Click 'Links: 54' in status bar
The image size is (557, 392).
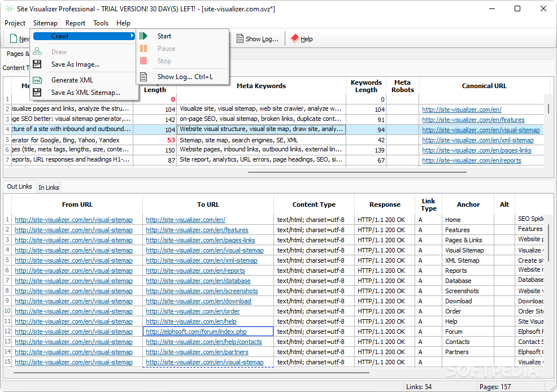419,387
